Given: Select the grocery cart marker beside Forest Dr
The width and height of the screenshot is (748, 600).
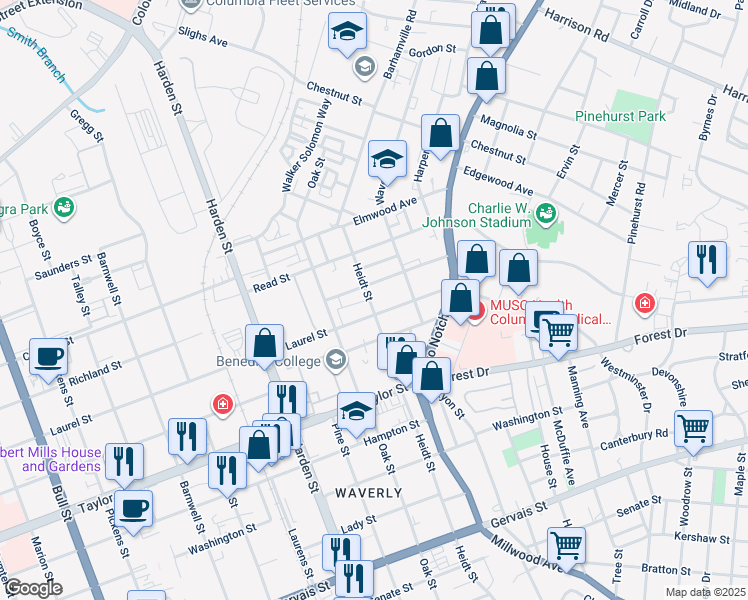Looking at the screenshot, I should click(558, 334).
